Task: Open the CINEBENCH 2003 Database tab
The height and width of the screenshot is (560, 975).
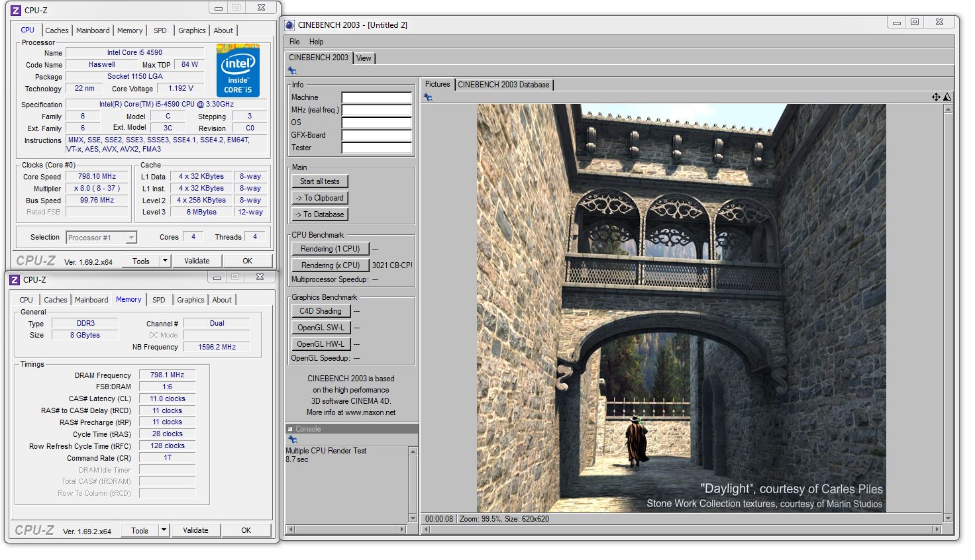Action: click(503, 85)
